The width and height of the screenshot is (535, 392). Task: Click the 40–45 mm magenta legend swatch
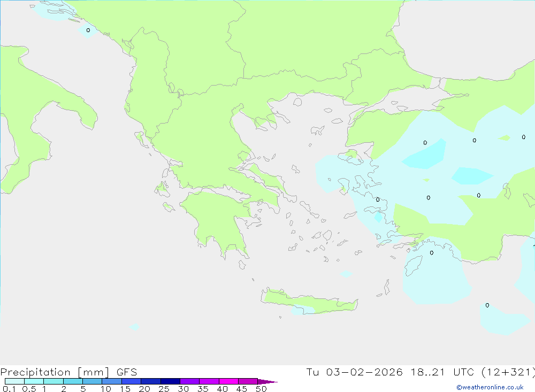pyautogui.click(x=228, y=381)
